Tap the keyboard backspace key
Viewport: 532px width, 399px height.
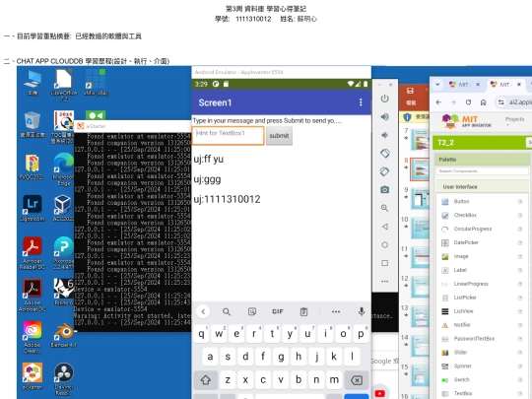click(x=357, y=380)
